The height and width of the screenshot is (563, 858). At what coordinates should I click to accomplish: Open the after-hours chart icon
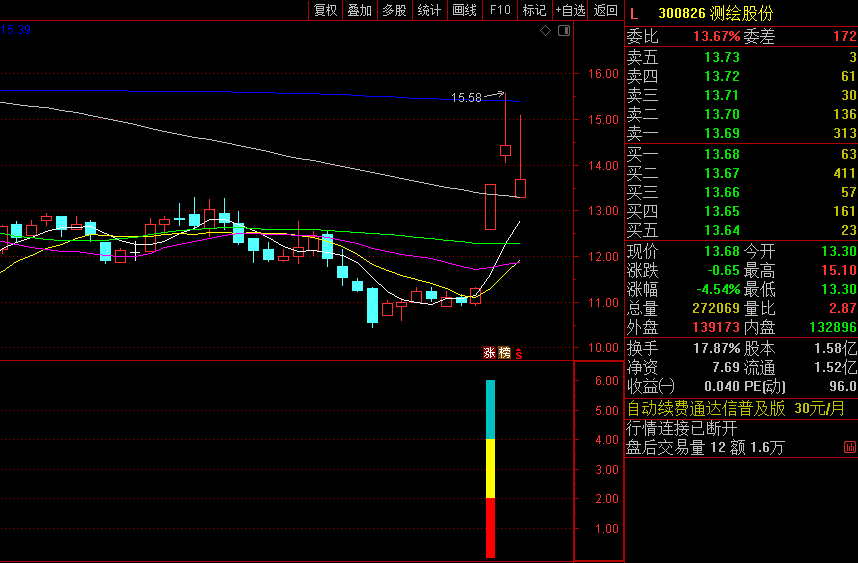coord(850,448)
